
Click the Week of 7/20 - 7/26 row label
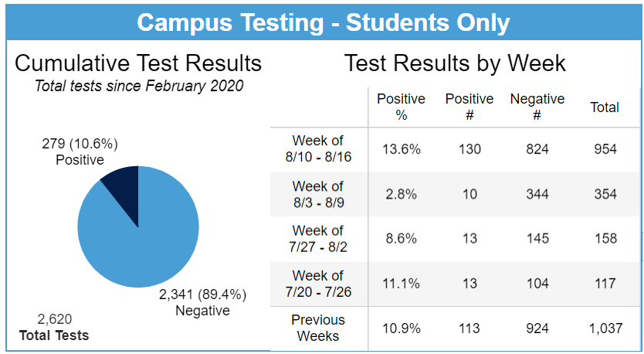click(318, 283)
